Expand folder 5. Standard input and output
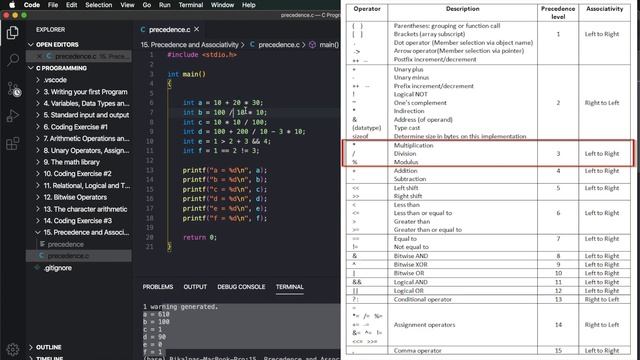Screen dimensions: 640x360 (86, 115)
